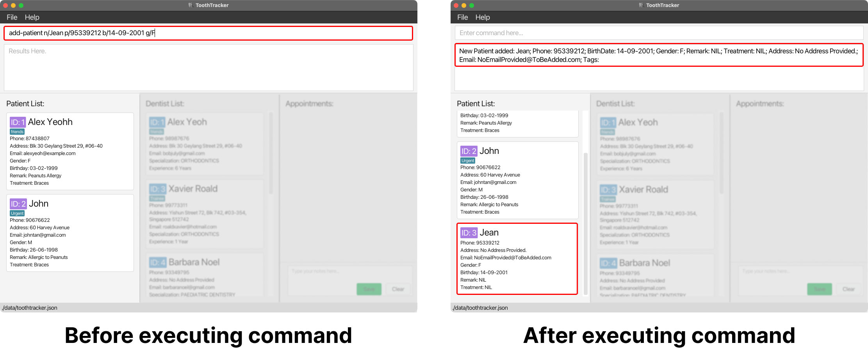The width and height of the screenshot is (868, 348).
Task: Select dentist Alex Yeoh card in left window
Action: coord(205,144)
